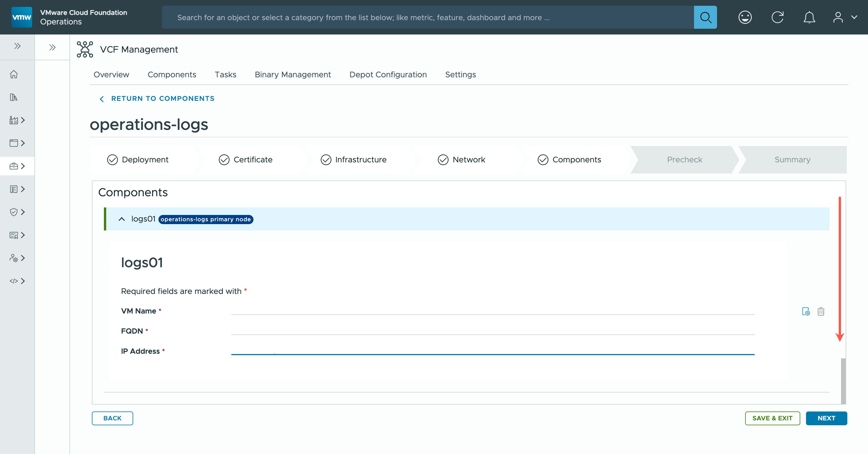Viewport: 868px width, 454px height.
Task: Click the components panel scrollbar thumb
Action: point(843,380)
